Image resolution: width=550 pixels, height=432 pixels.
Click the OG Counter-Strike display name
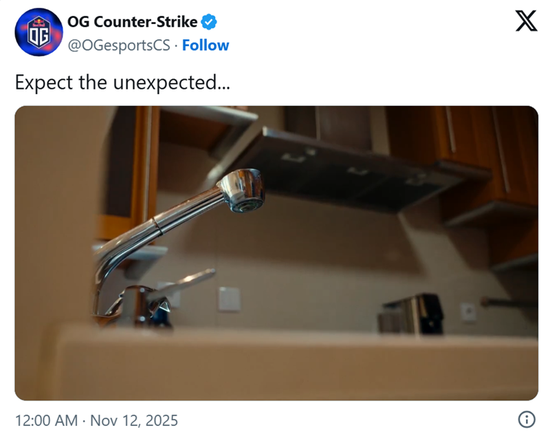coord(132,22)
